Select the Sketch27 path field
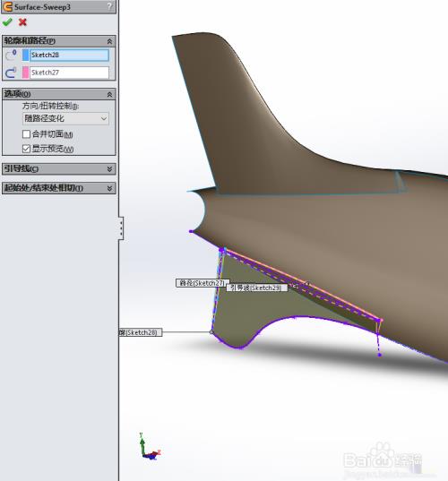Screen dimensions: 448x481 click(69, 73)
